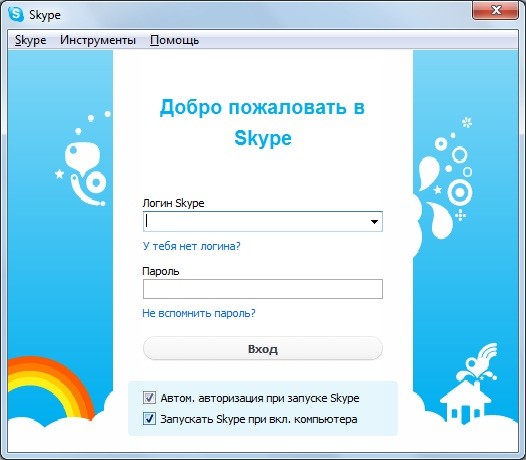526x460 pixels.
Task: Expand the Skype login dropdown arrow
Action: pyautogui.click(x=374, y=221)
